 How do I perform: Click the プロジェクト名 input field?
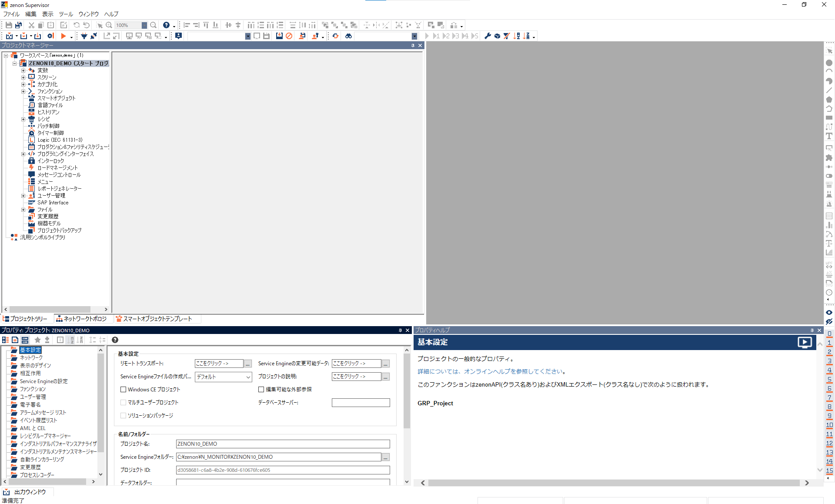[x=283, y=444]
